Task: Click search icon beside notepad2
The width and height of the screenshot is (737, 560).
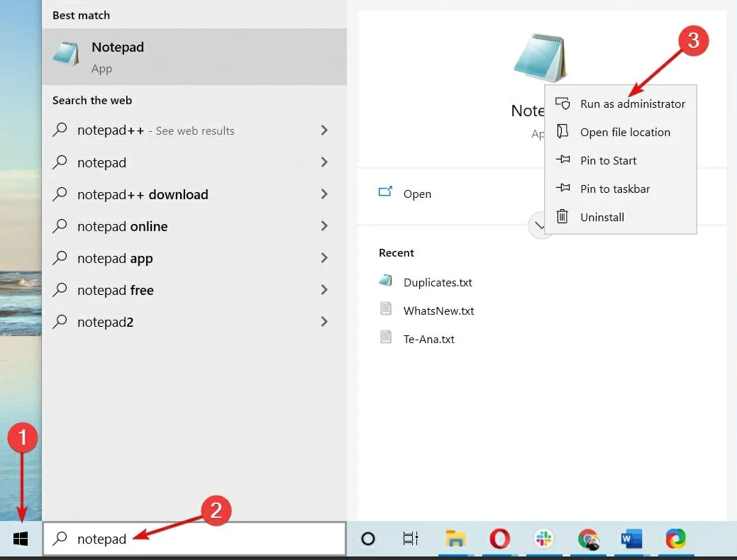Action: point(60,322)
